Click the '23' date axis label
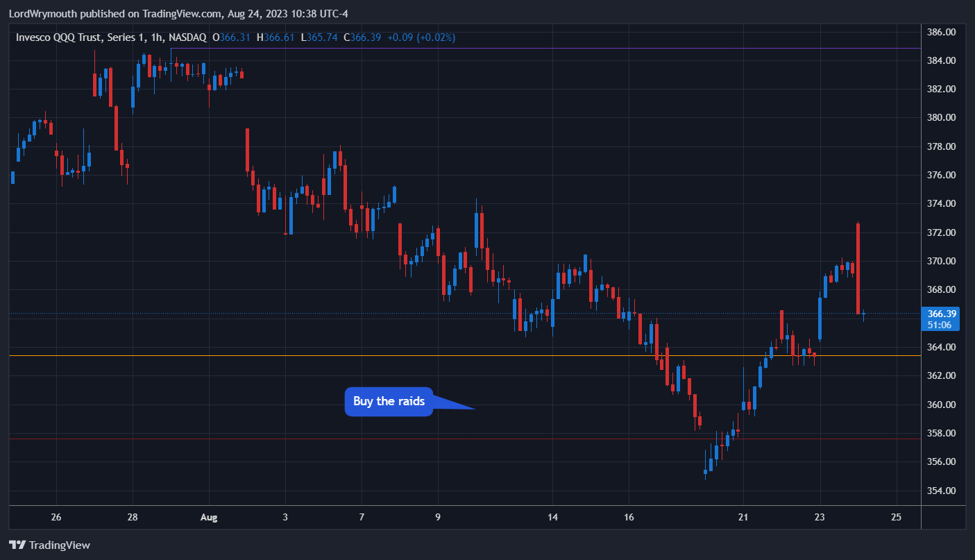 820,517
